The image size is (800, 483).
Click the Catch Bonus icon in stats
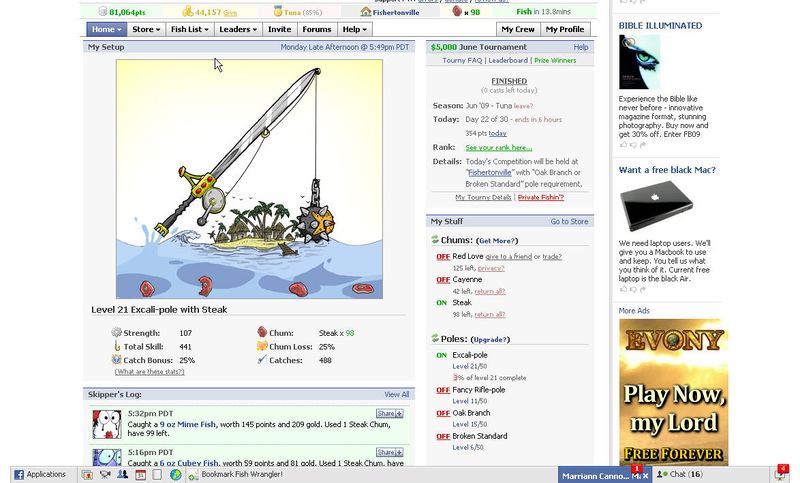[x=116, y=360]
